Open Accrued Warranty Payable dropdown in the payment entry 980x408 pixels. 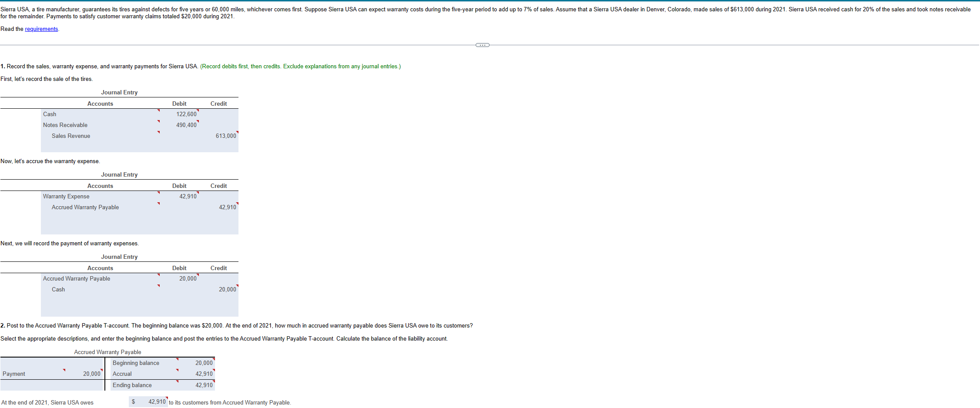click(101, 278)
